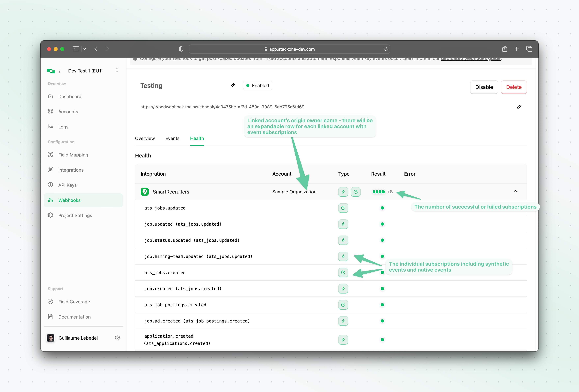Click the type icon for ats_jobs.created
This screenshot has height=392, width=579.
click(x=343, y=272)
